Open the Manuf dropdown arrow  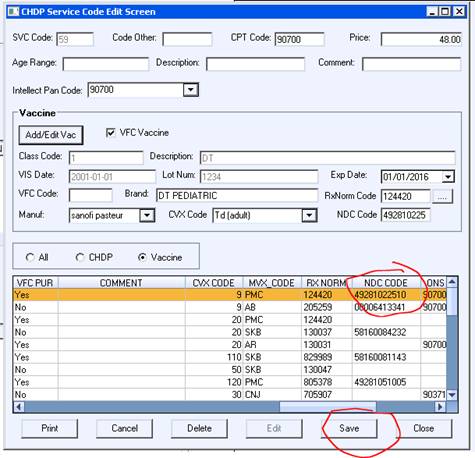point(147,215)
